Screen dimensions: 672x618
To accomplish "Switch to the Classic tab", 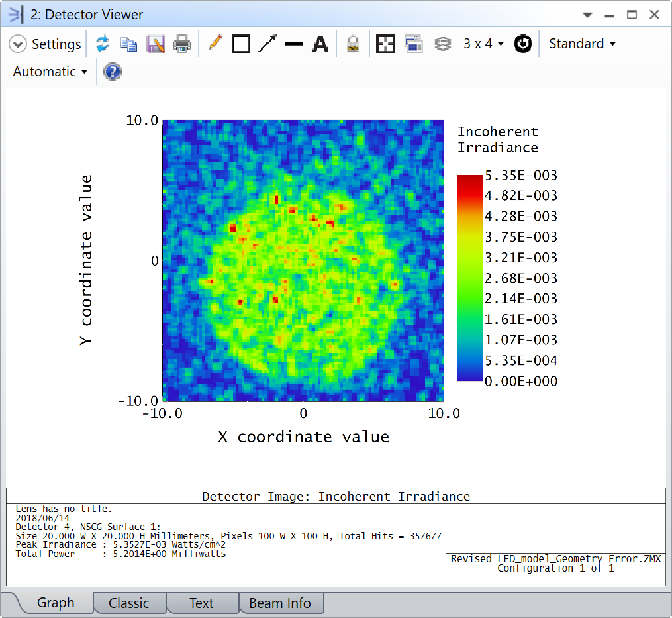I will point(129,603).
